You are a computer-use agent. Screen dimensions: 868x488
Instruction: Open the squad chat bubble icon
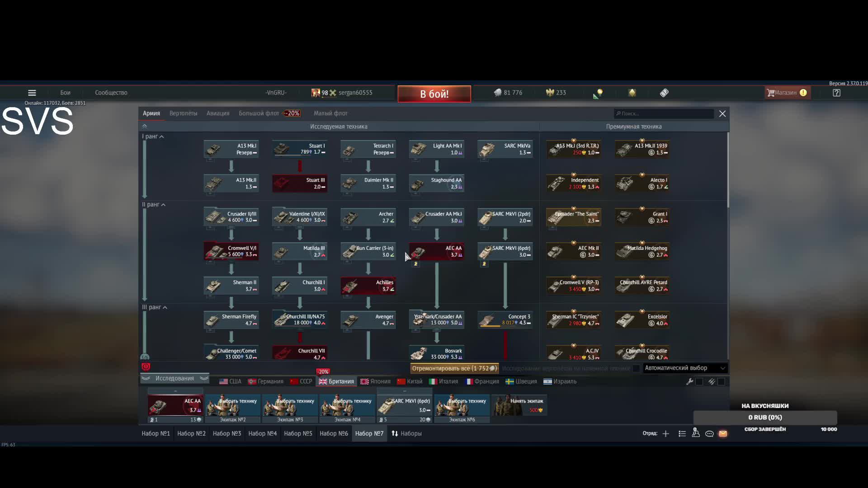pos(709,434)
